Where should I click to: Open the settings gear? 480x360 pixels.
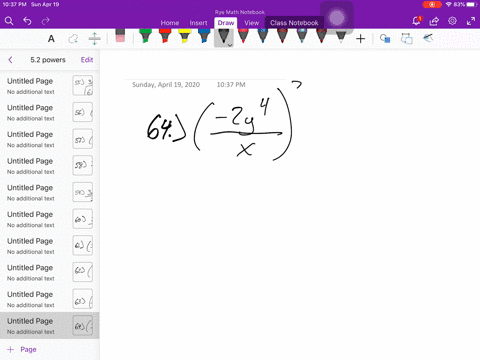point(452,21)
